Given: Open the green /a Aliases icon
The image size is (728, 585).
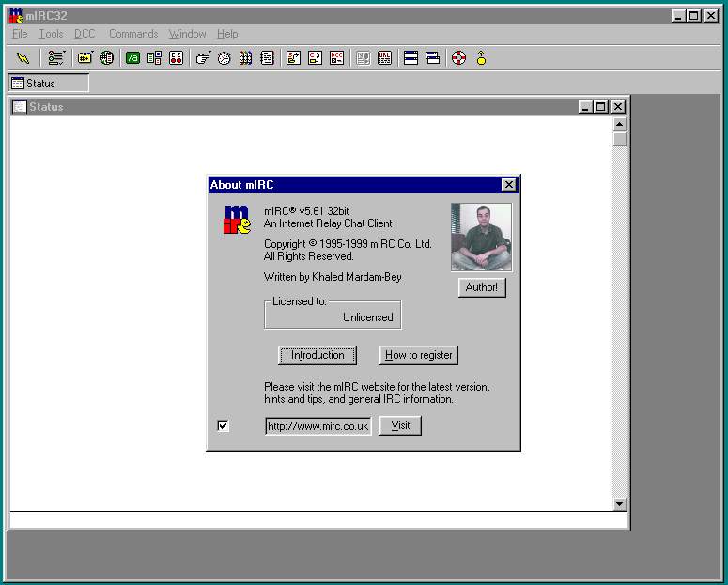Looking at the screenshot, I should point(132,58).
